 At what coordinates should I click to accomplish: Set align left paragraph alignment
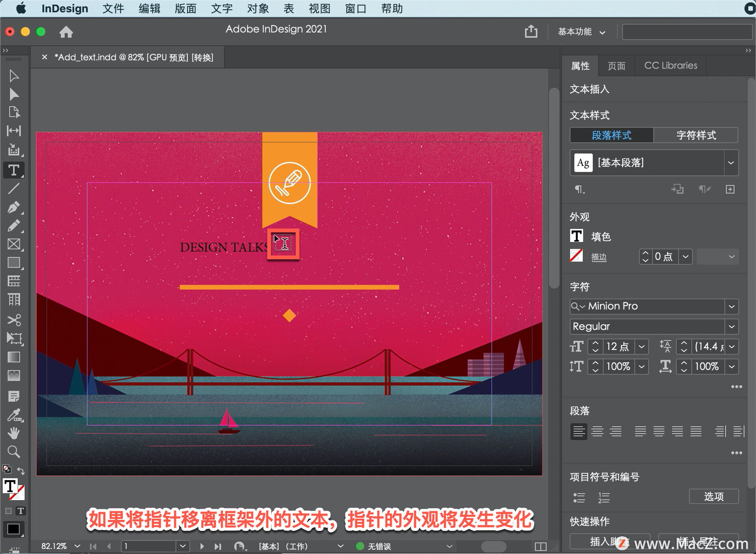pos(579,431)
